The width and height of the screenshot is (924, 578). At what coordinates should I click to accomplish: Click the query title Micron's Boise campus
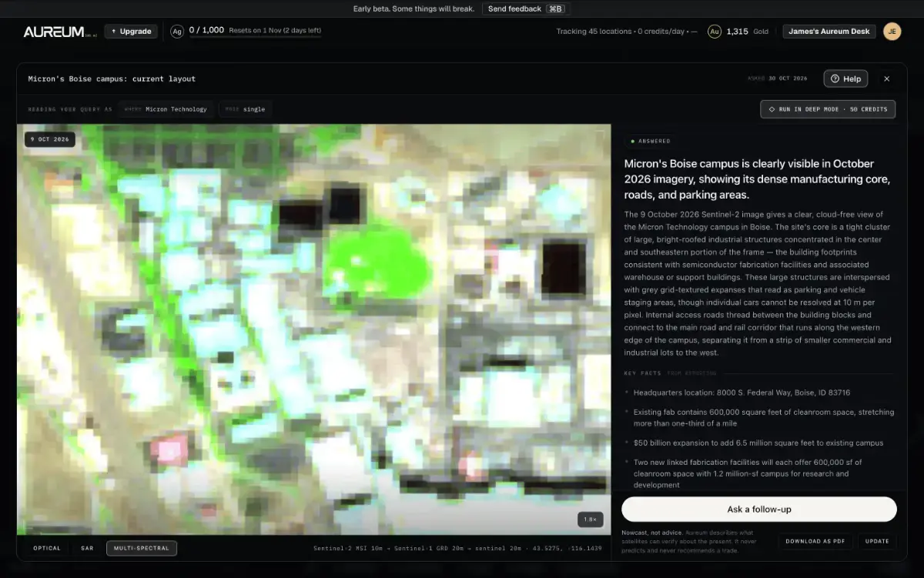[112, 79]
